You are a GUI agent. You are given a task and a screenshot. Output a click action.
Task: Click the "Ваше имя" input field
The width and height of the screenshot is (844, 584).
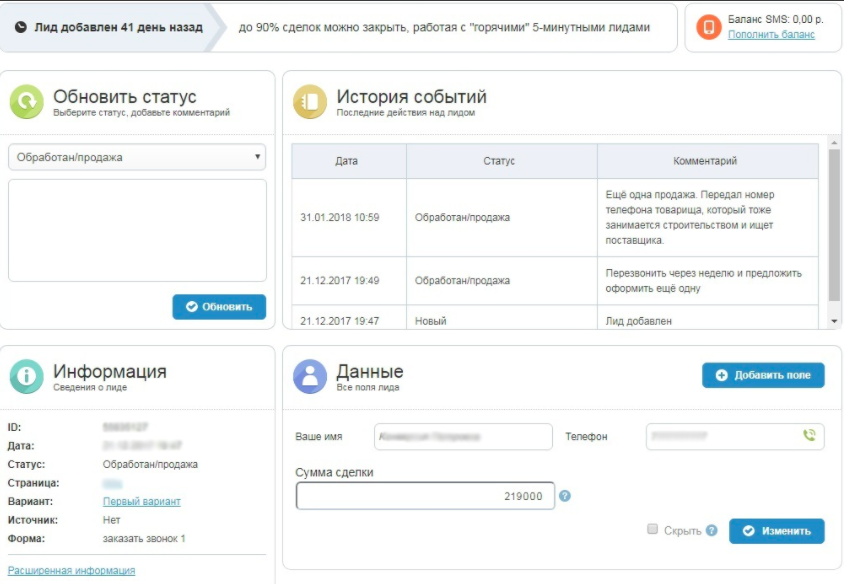click(x=463, y=437)
